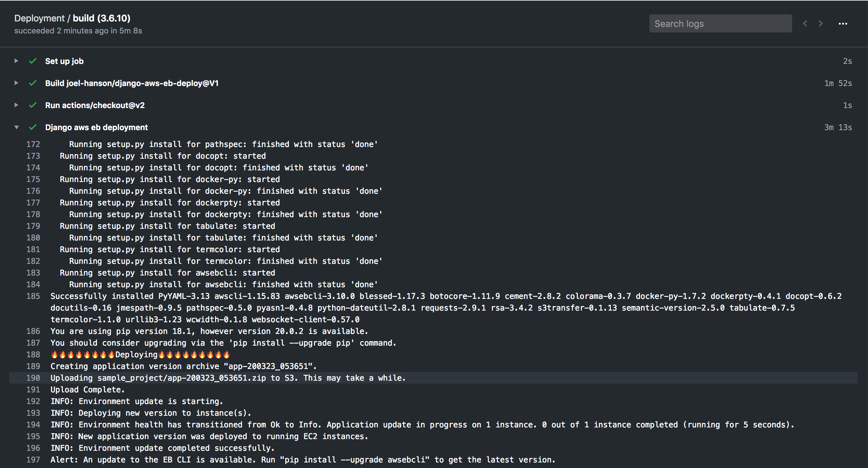
Task: Click green checkmark beside Run actions/checkout@v2
Action: pyautogui.click(x=33, y=105)
